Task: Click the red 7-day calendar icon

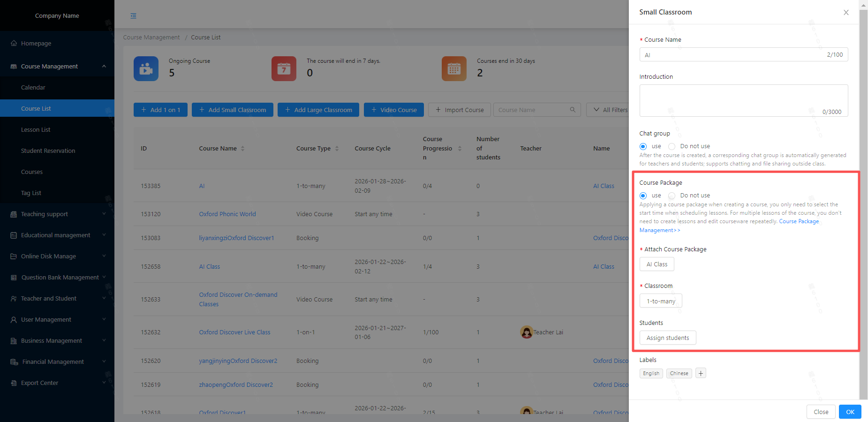Action: click(x=284, y=69)
